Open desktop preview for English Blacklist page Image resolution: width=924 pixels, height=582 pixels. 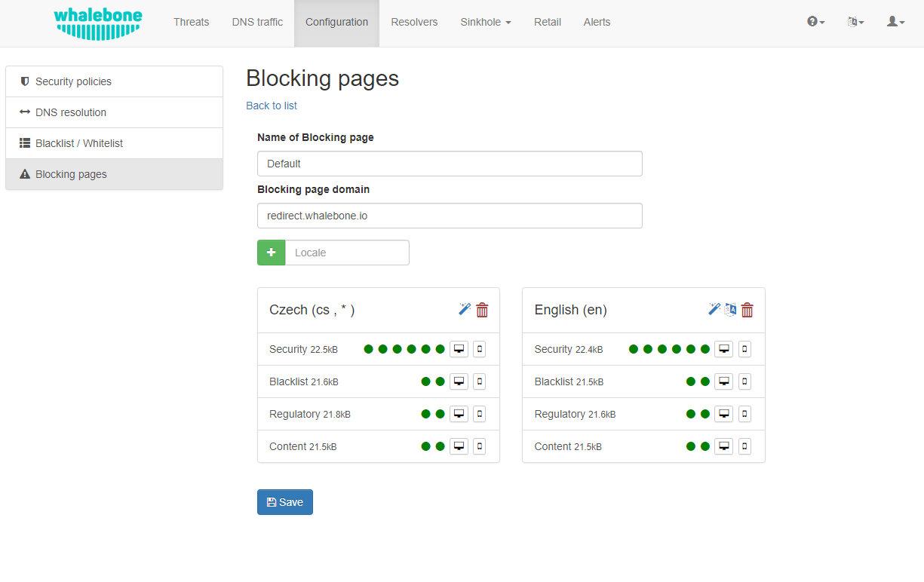[x=724, y=381]
